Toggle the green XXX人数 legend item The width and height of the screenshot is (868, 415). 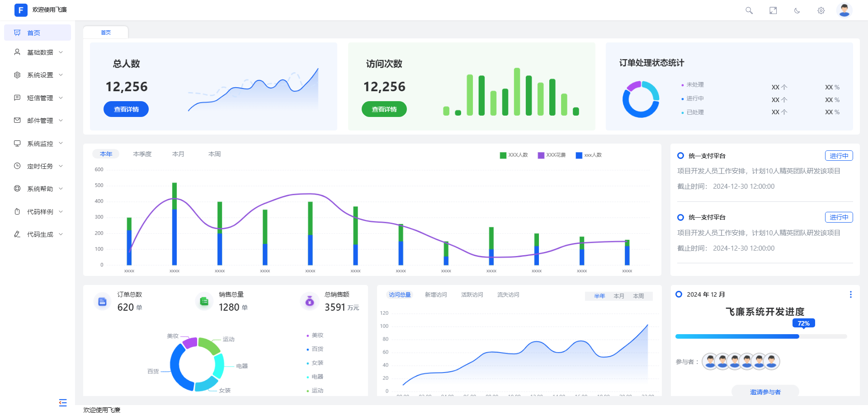(514, 155)
